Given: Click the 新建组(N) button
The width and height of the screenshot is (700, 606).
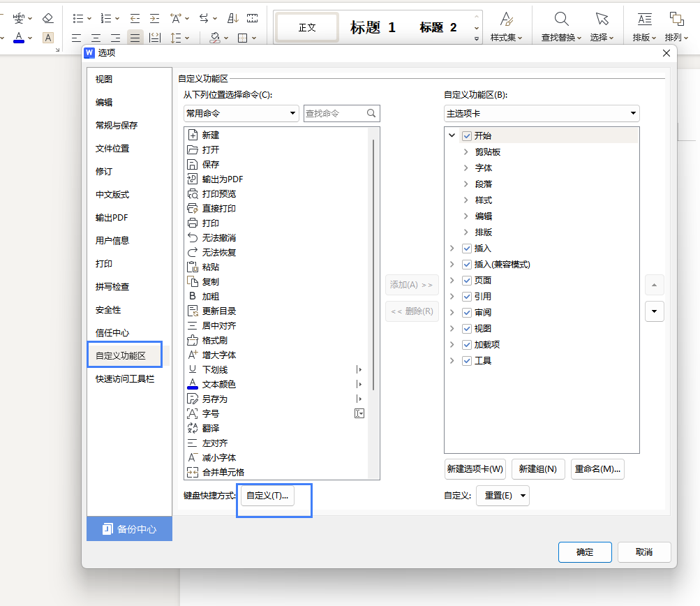Looking at the screenshot, I should [538, 469].
